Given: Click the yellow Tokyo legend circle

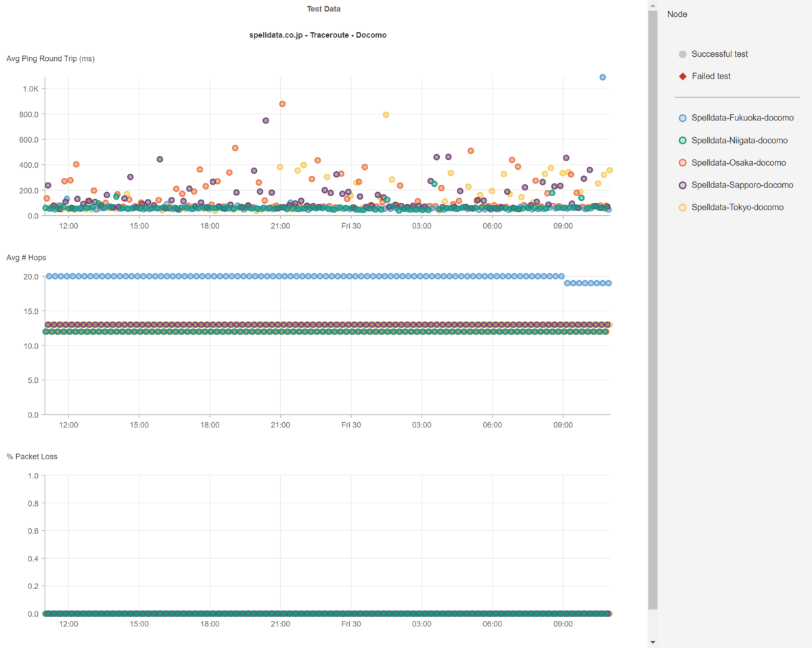Looking at the screenshot, I should tap(683, 208).
